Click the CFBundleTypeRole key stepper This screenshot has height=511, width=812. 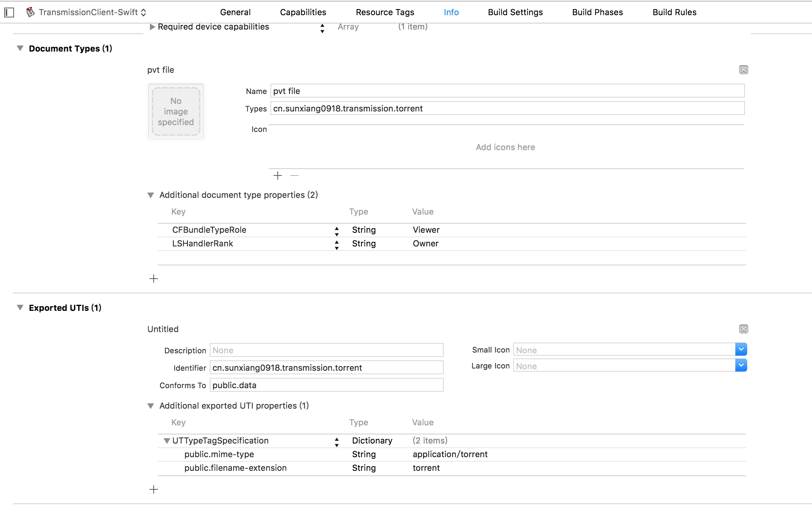pos(337,231)
